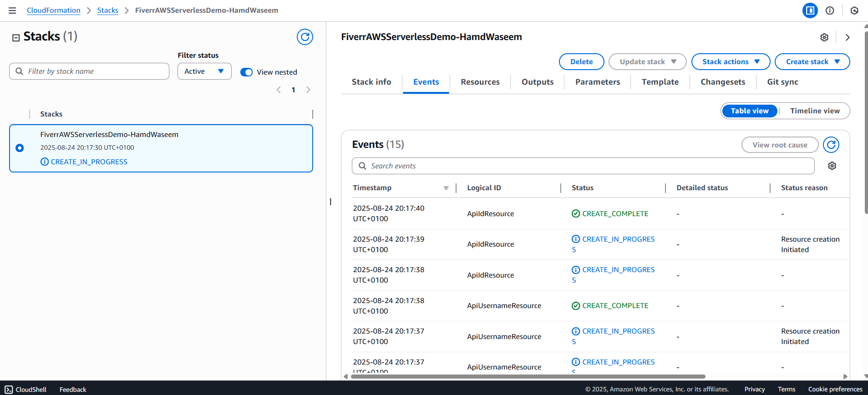The height and width of the screenshot is (395, 868).
Task: Open the Create stack dropdown
Action: (812, 62)
